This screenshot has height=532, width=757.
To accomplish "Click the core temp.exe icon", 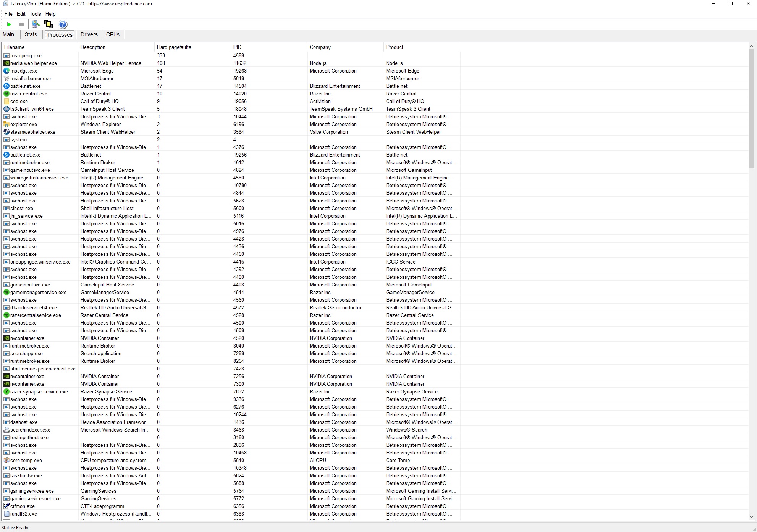I will click(6, 461).
